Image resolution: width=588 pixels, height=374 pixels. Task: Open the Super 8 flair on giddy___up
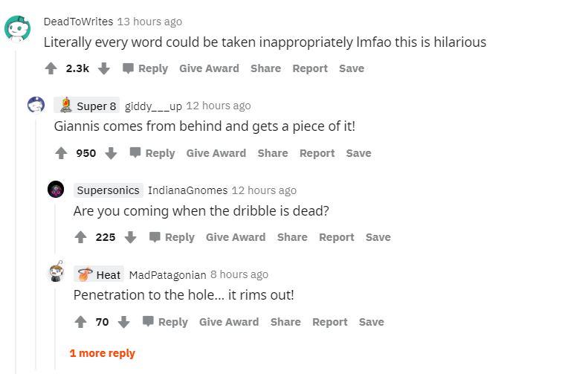[x=86, y=106]
